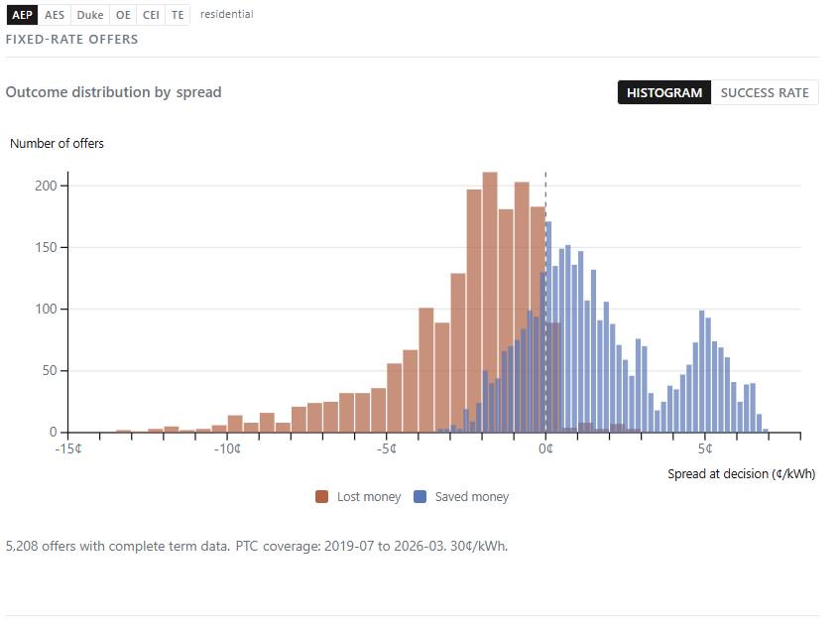Switch to the SUCCESS RATE view
The width and height of the screenshot is (840, 636).
coord(765,92)
